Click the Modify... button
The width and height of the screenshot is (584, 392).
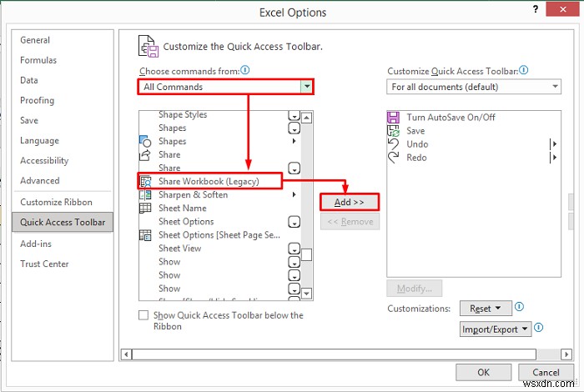pyautogui.click(x=415, y=289)
